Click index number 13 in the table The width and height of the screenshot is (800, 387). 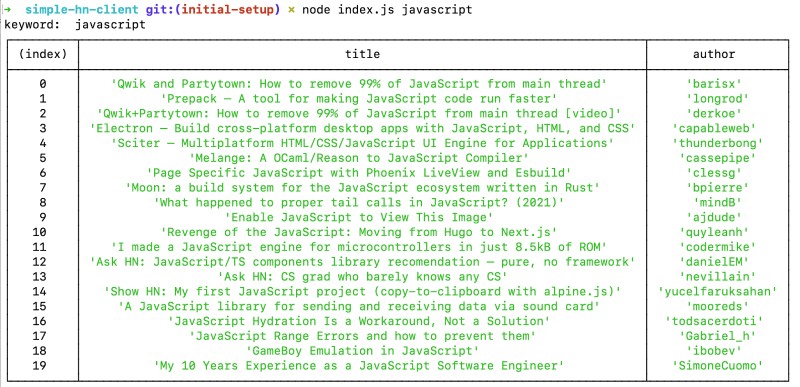pyautogui.click(x=39, y=276)
